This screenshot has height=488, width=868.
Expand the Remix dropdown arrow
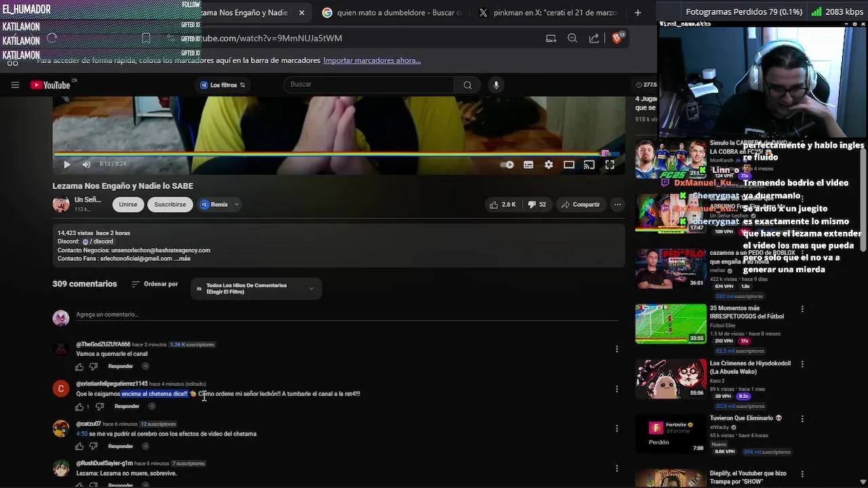pos(237,204)
